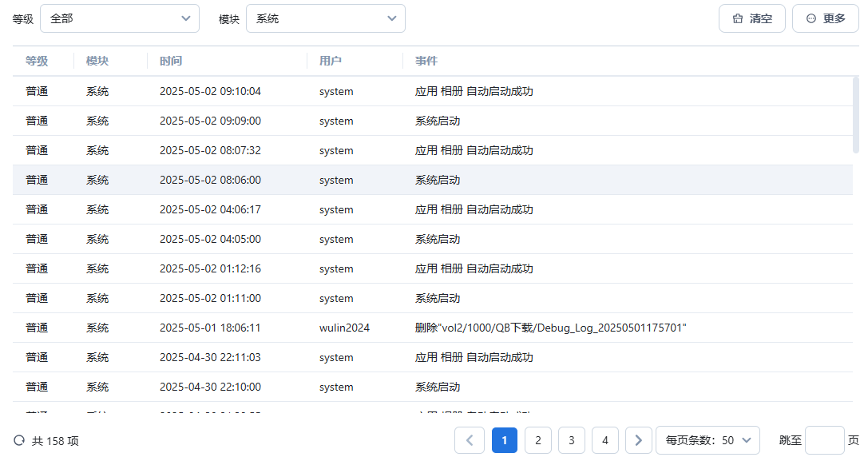Select the log row at 2025-04-30 22:11:03
Screen dimensions: 868x461
[x=432, y=357]
